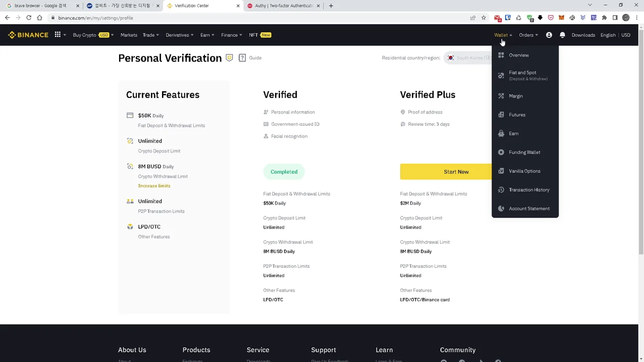This screenshot has width=644, height=362.
Task: Switch to the Upbit browser tab
Action: click(122, 6)
